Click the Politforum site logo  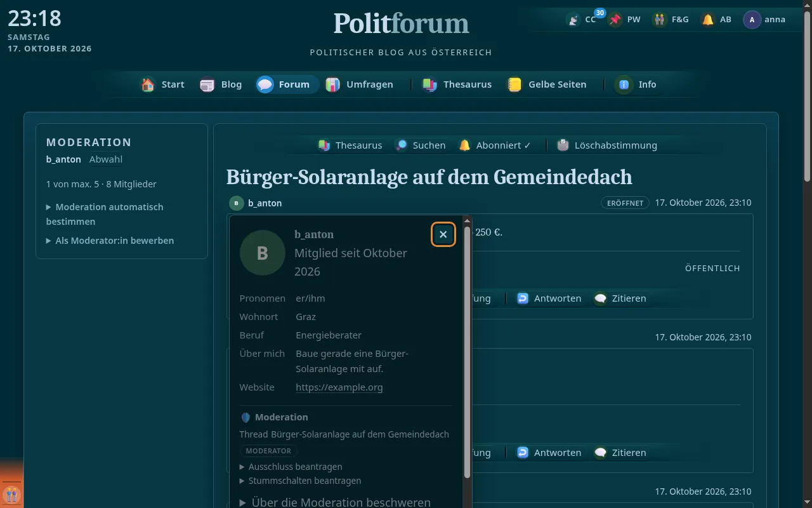click(401, 24)
